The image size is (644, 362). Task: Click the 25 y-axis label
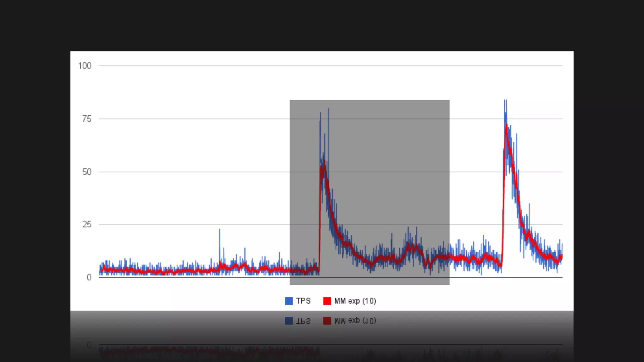pos(87,224)
